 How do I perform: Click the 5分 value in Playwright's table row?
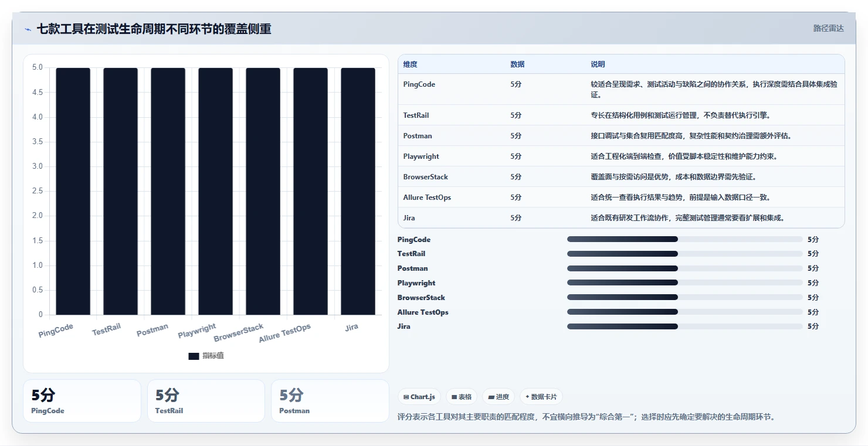(x=516, y=156)
